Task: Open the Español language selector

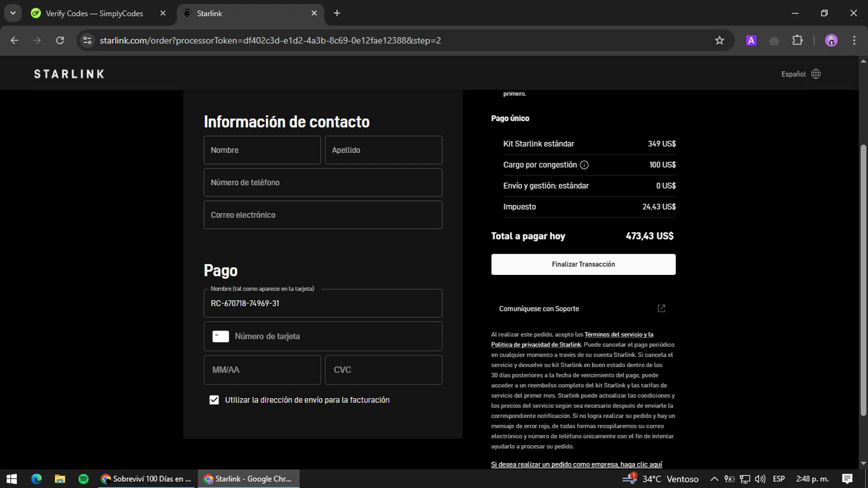Action: tap(801, 74)
